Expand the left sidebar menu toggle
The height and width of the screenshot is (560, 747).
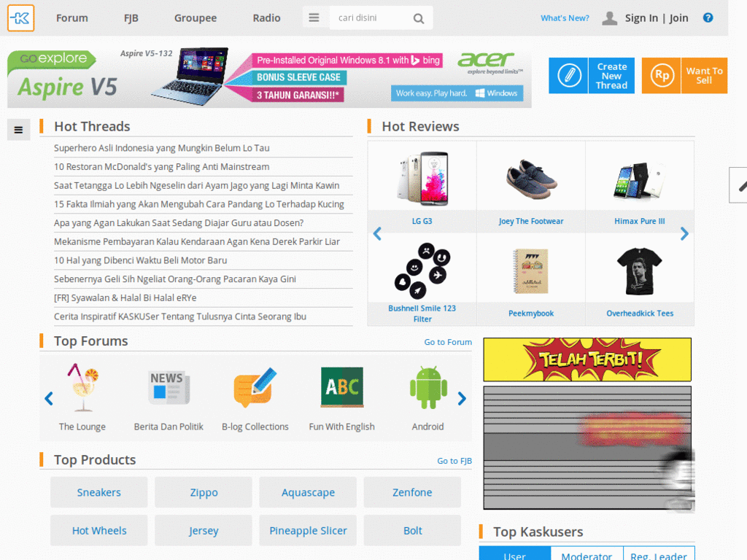[x=18, y=130]
